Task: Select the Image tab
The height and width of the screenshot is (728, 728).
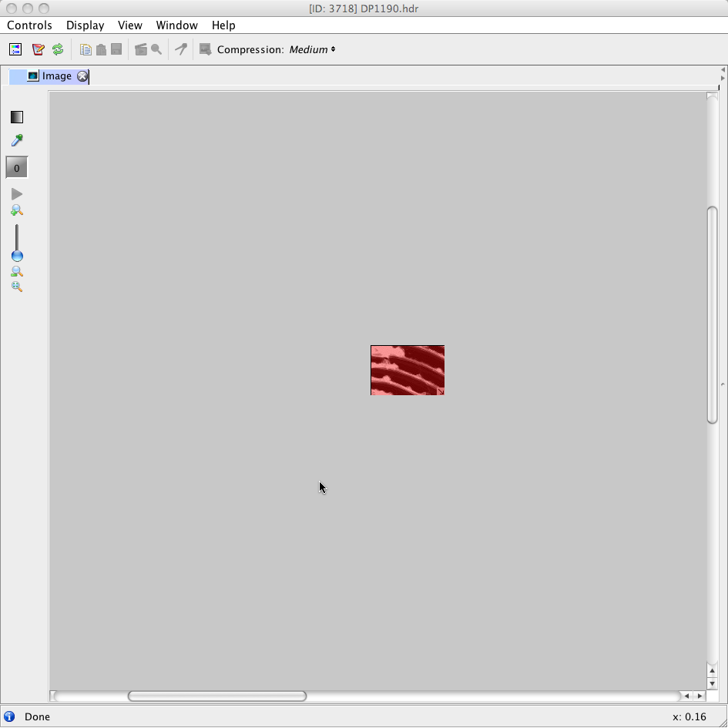Action: [49, 76]
